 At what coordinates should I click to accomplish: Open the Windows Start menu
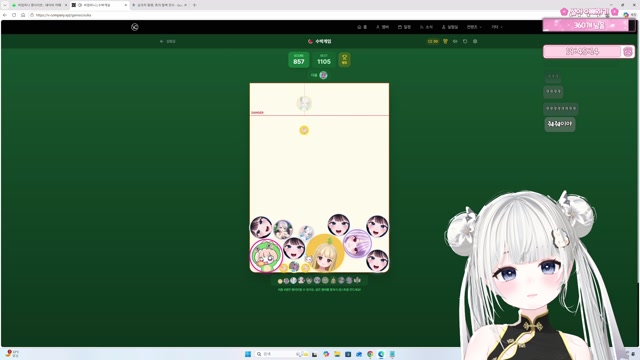pyautogui.click(x=248, y=354)
